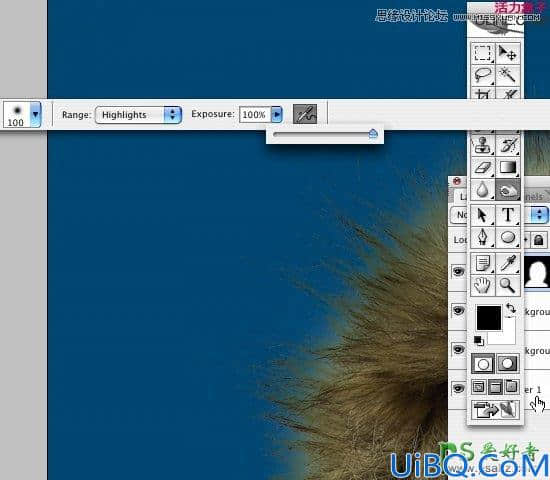The width and height of the screenshot is (550, 480).
Task: Select the Gradient tool
Action: pyautogui.click(x=508, y=167)
